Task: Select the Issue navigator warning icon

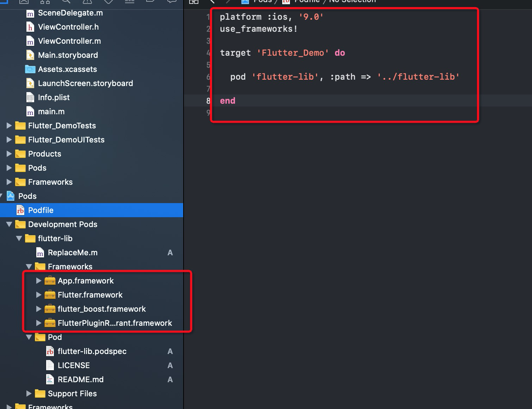Action: pyautogui.click(x=87, y=2)
